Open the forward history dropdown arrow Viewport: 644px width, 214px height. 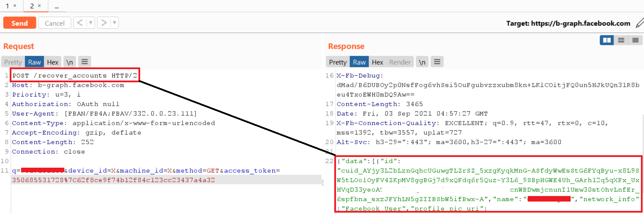click(x=115, y=23)
